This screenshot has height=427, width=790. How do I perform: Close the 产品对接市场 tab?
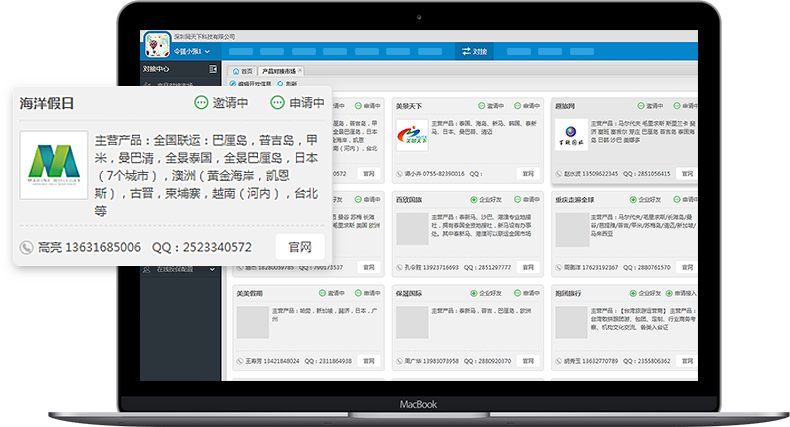tap(300, 70)
